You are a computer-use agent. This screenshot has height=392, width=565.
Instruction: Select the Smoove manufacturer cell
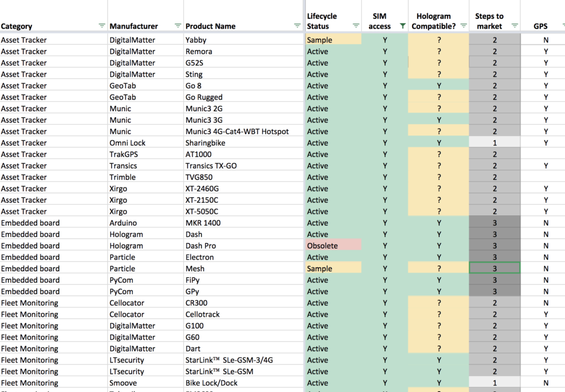pos(146,383)
